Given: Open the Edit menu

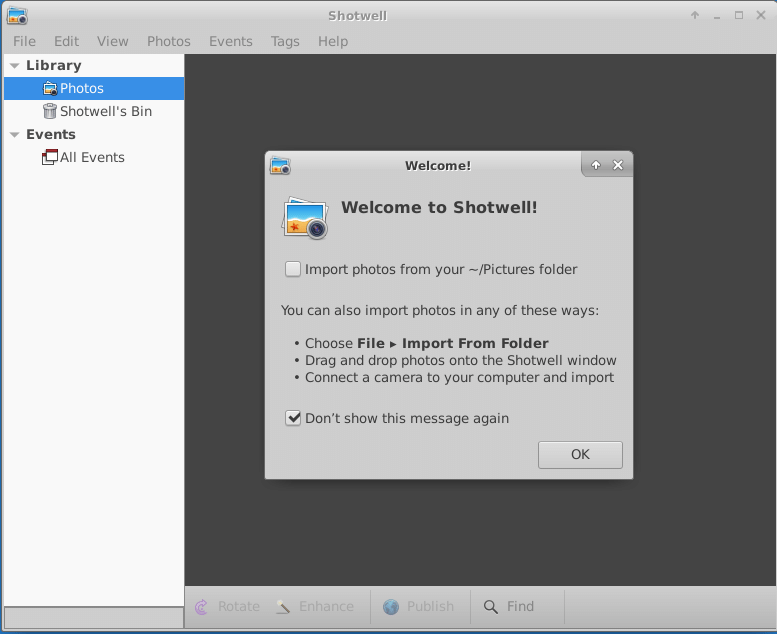Looking at the screenshot, I should coord(66,41).
